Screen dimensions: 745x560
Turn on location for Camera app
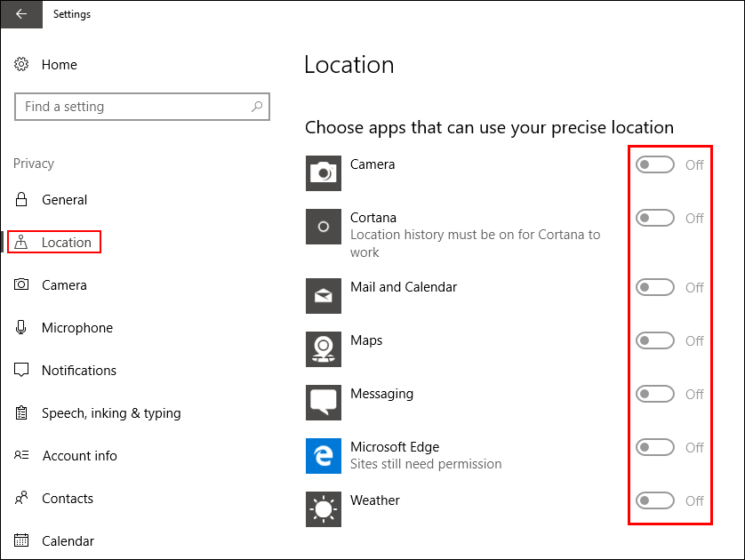(654, 164)
